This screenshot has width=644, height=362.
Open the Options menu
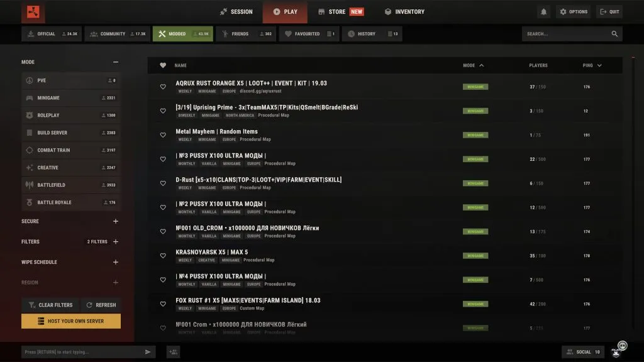coord(574,11)
